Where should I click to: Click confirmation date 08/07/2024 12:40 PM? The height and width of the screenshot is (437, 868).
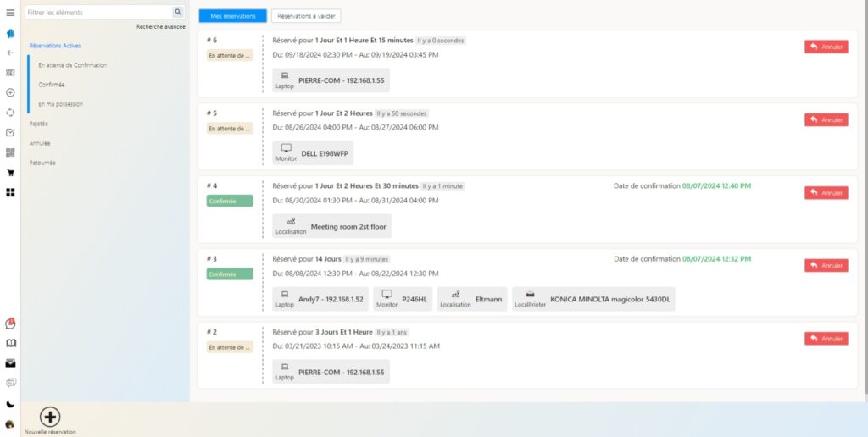coord(716,185)
